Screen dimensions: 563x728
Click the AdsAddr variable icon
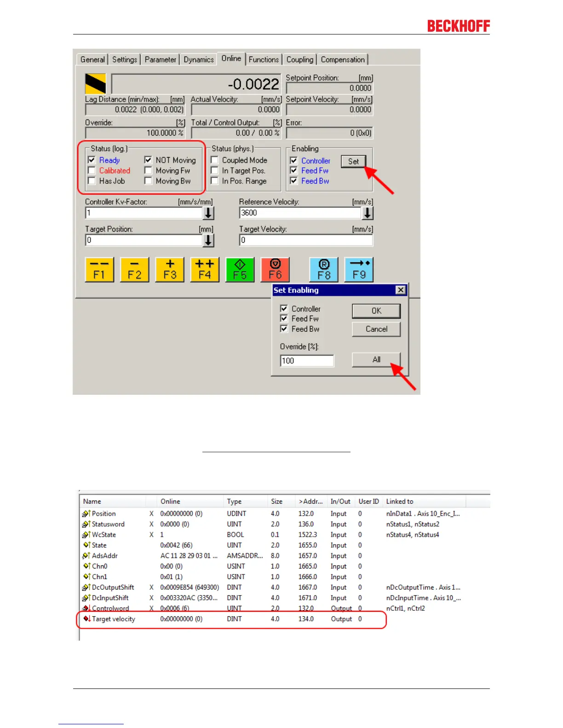pos(86,556)
